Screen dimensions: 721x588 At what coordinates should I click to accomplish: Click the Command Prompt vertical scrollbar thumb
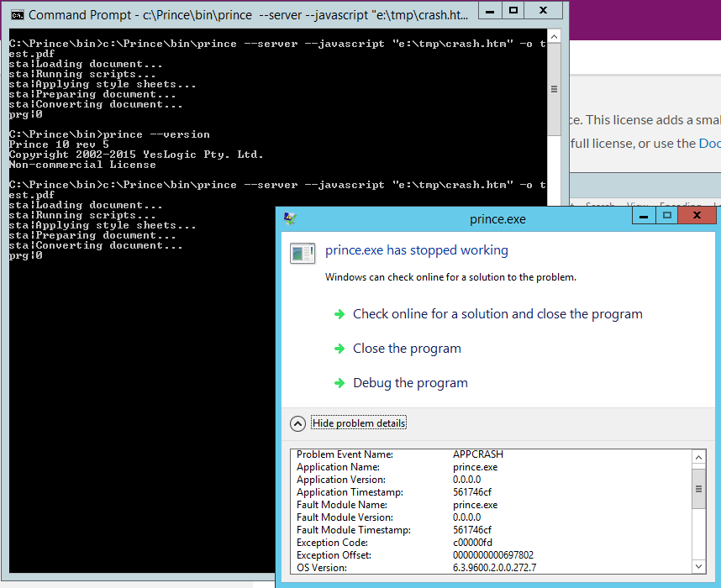coord(554,89)
